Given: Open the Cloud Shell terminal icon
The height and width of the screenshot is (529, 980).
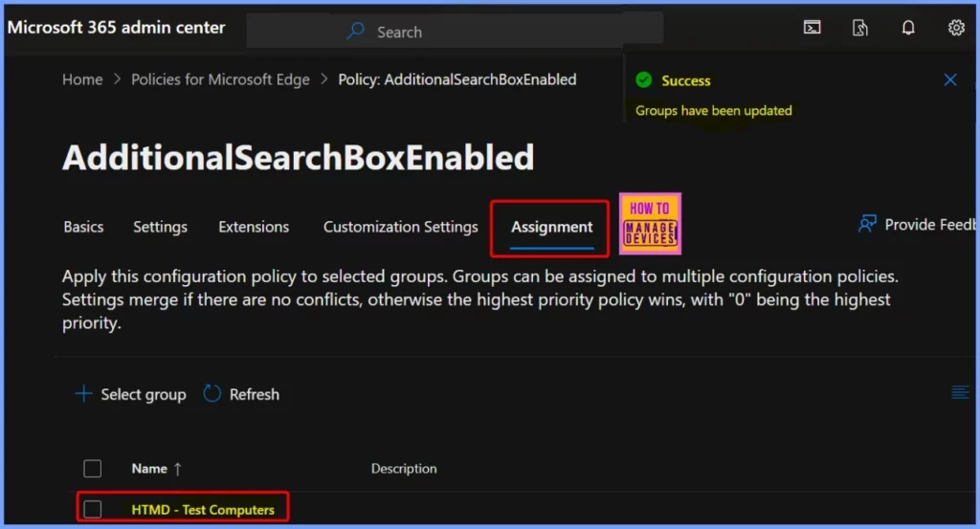Looking at the screenshot, I should [x=812, y=28].
